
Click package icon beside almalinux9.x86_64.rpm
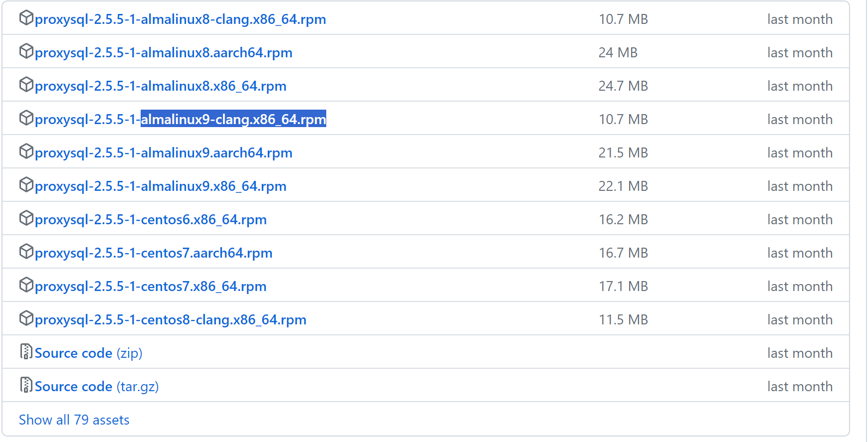pos(26,185)
